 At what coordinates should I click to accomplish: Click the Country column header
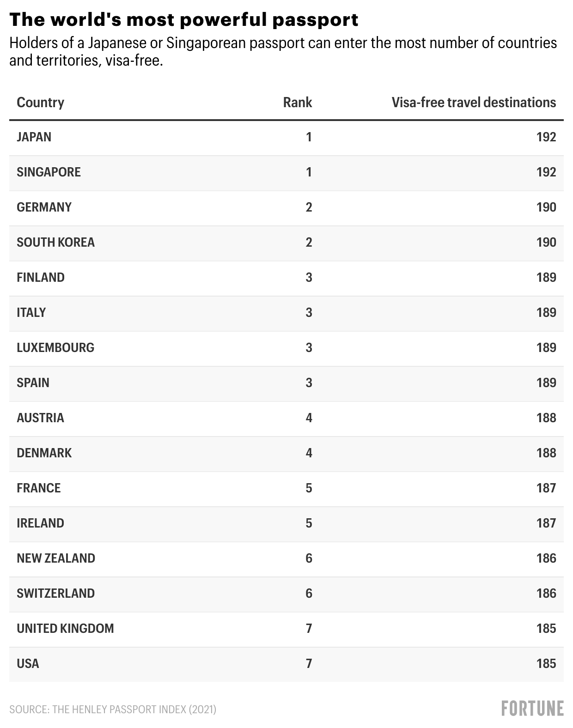point(40,103)
